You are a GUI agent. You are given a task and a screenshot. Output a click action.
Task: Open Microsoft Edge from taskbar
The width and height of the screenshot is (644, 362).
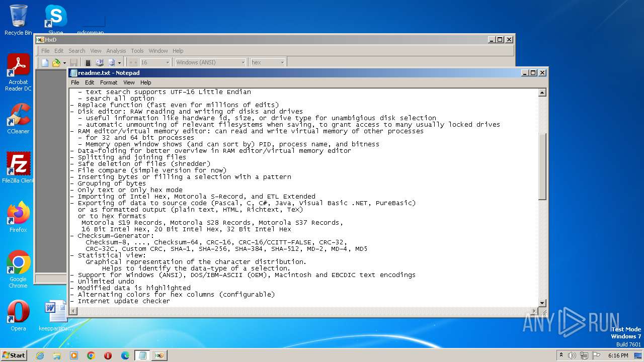[x=125, y=355]
